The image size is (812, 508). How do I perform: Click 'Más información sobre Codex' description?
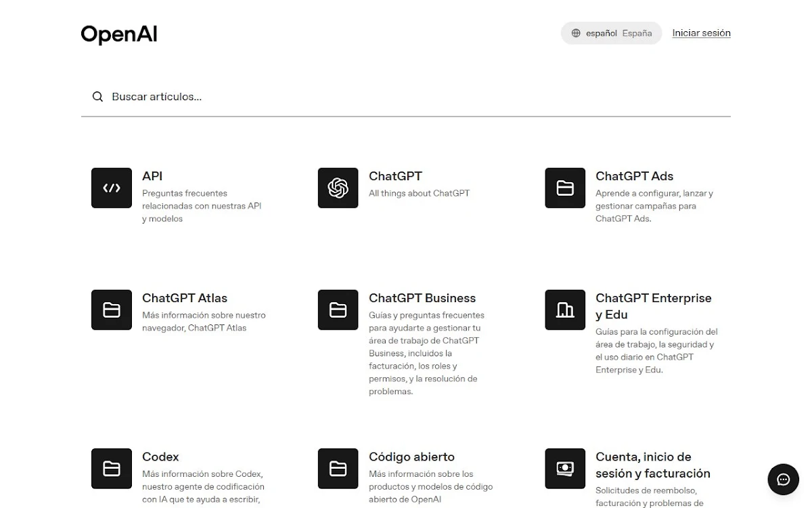[x=203, y=486]
